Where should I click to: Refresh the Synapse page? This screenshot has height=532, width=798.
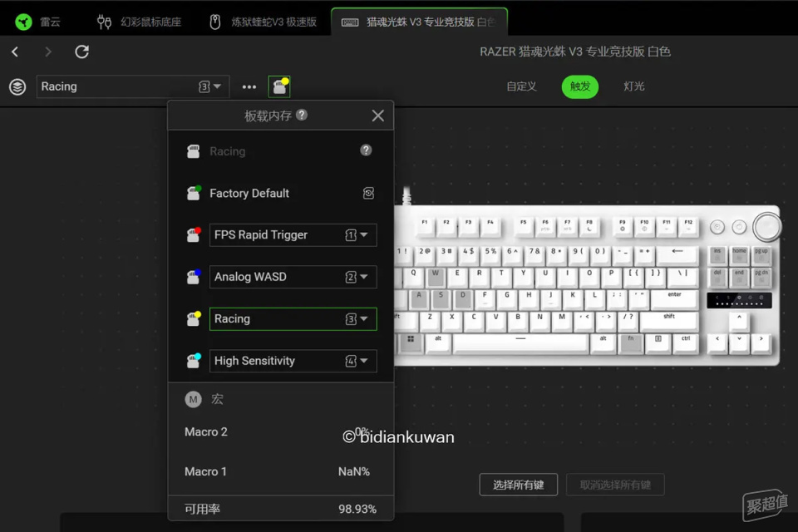point(82,52)
